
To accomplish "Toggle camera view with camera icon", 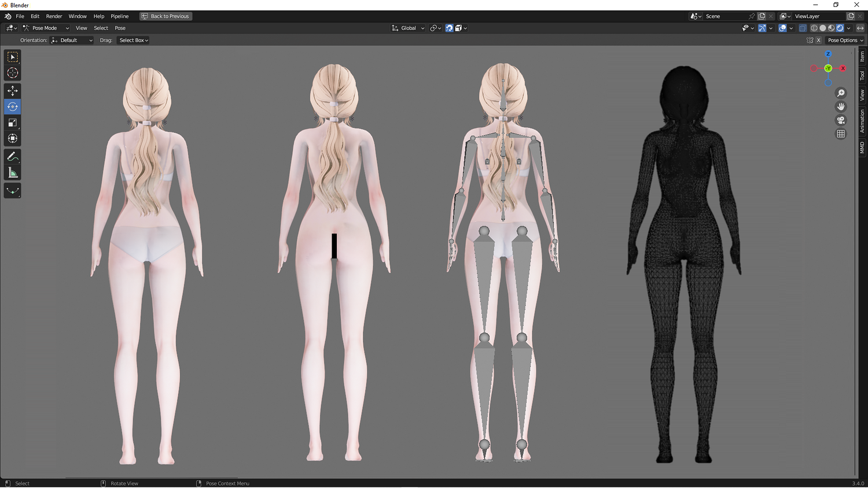I will tap(841, 120).
